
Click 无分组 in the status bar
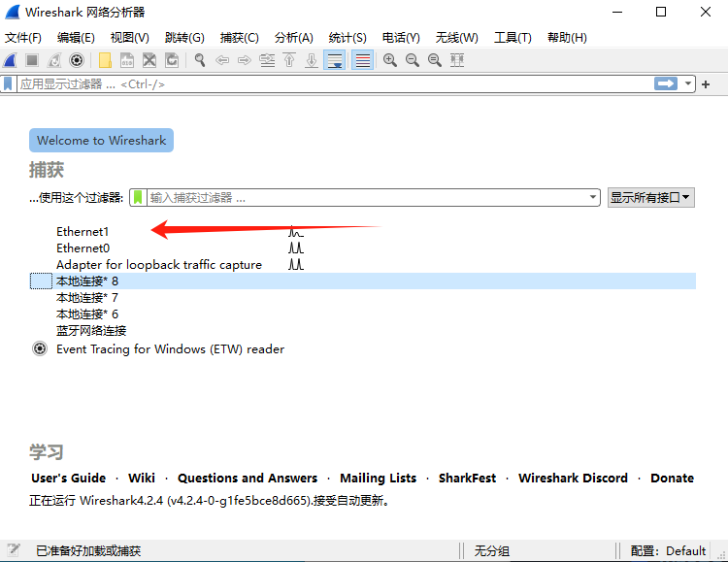[492, 551]
